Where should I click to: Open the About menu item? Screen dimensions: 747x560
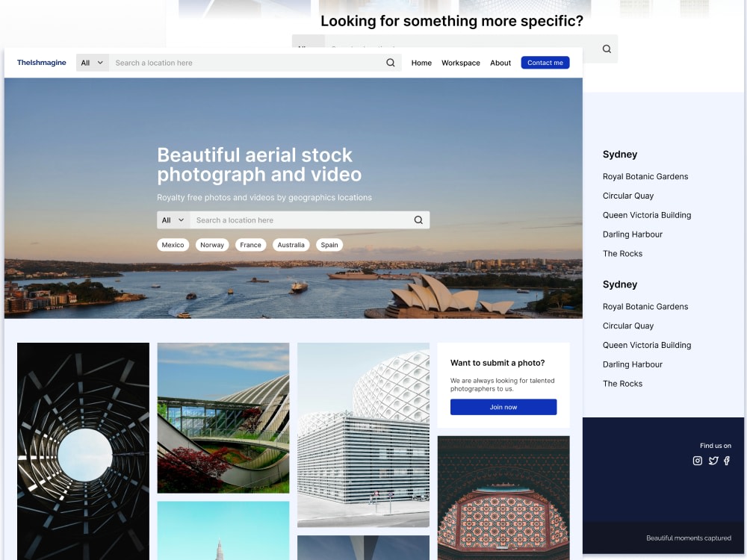[x=500, y=63]
